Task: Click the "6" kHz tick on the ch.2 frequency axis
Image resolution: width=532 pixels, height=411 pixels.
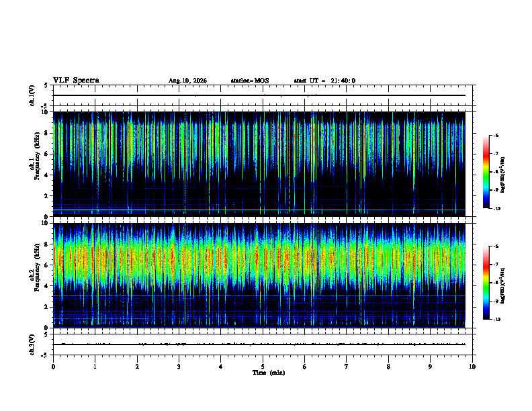Action: (x=47, y=265)
